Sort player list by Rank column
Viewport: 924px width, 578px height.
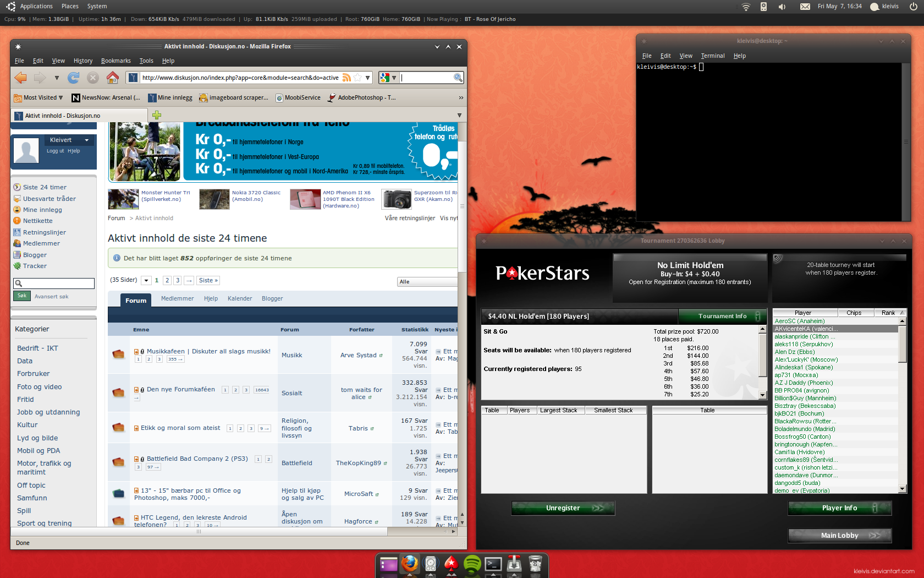pyautogui.click(x=889, y=313)
